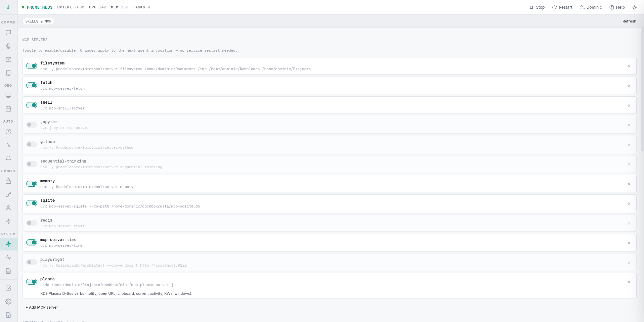644x322 pixels.
Task: Remove the sequential-thinking MCP server
Action: pyautogui.click(x=629, y=164)
